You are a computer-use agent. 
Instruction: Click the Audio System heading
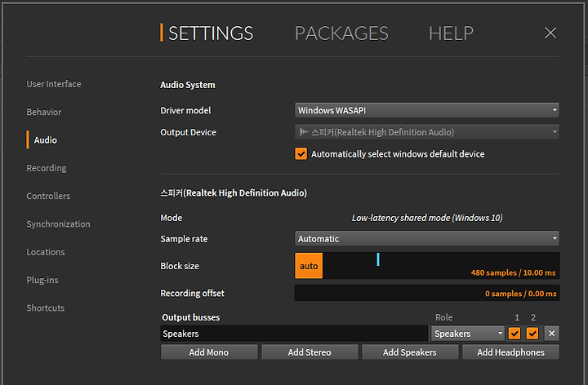coord(188,85)
